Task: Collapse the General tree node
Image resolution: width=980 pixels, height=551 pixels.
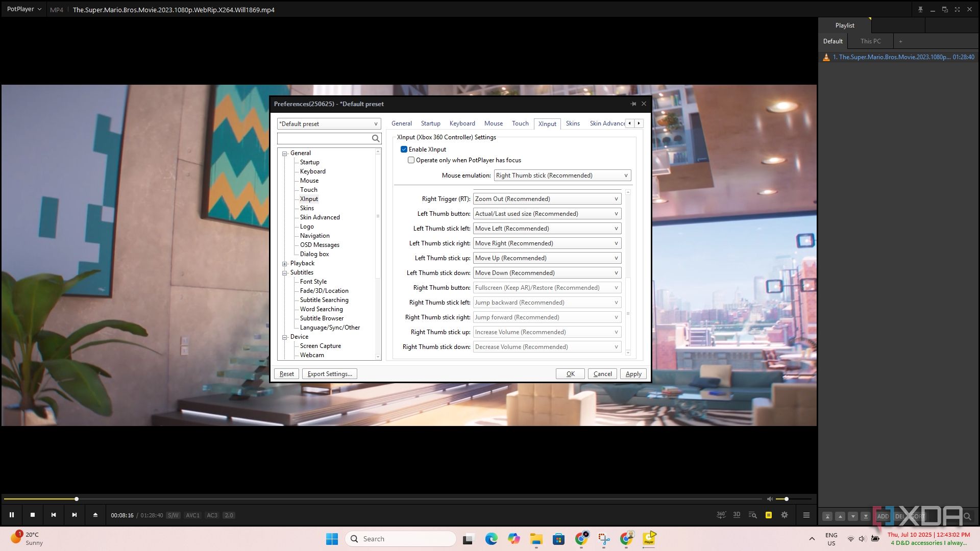Action: (285, 154)
